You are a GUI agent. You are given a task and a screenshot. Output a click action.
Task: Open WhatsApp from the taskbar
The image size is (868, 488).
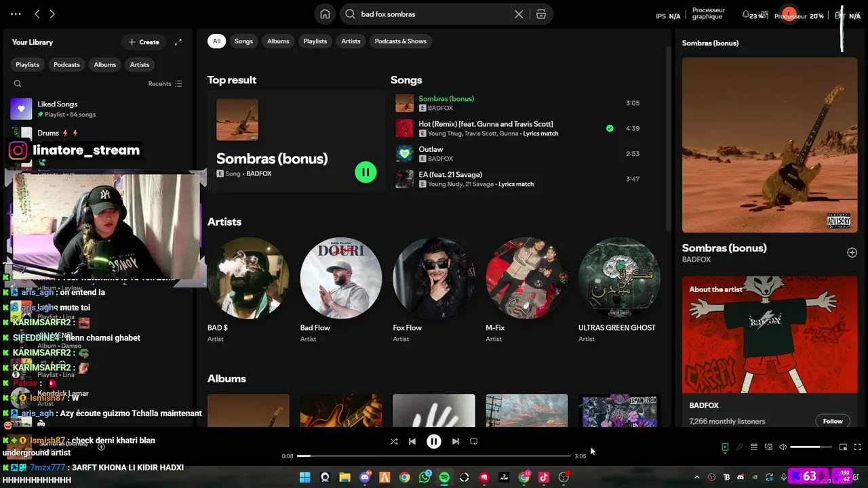coord(425,477)
